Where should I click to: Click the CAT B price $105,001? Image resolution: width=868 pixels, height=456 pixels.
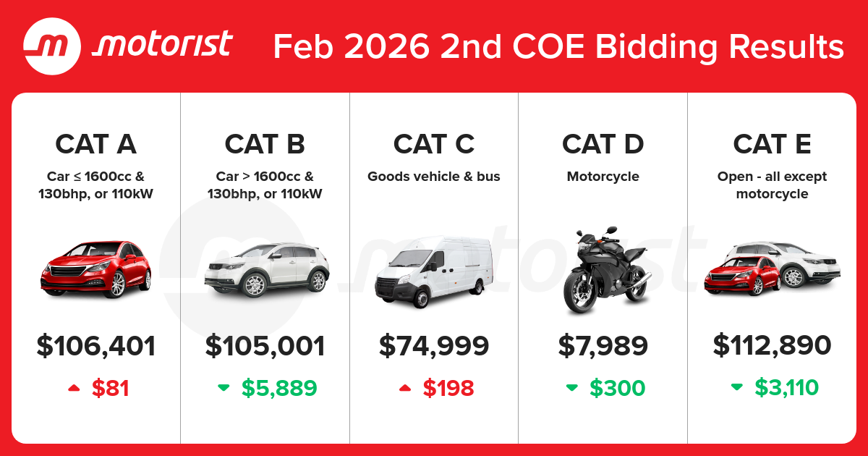pyautogui.click(x=265, y=346)
